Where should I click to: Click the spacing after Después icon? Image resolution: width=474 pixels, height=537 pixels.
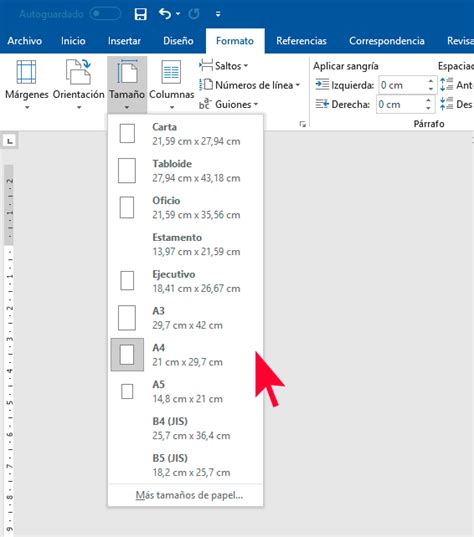pos(446,104)
